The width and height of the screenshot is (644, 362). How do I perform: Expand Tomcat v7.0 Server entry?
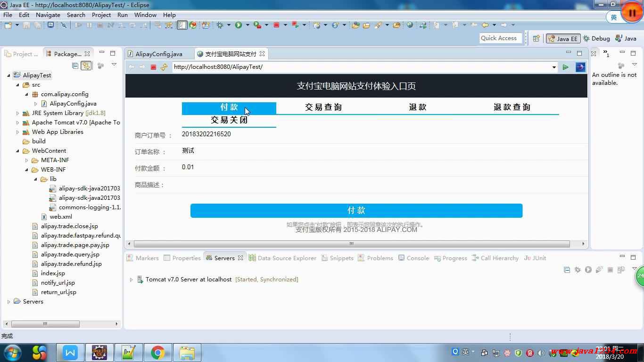coord(131,280)
